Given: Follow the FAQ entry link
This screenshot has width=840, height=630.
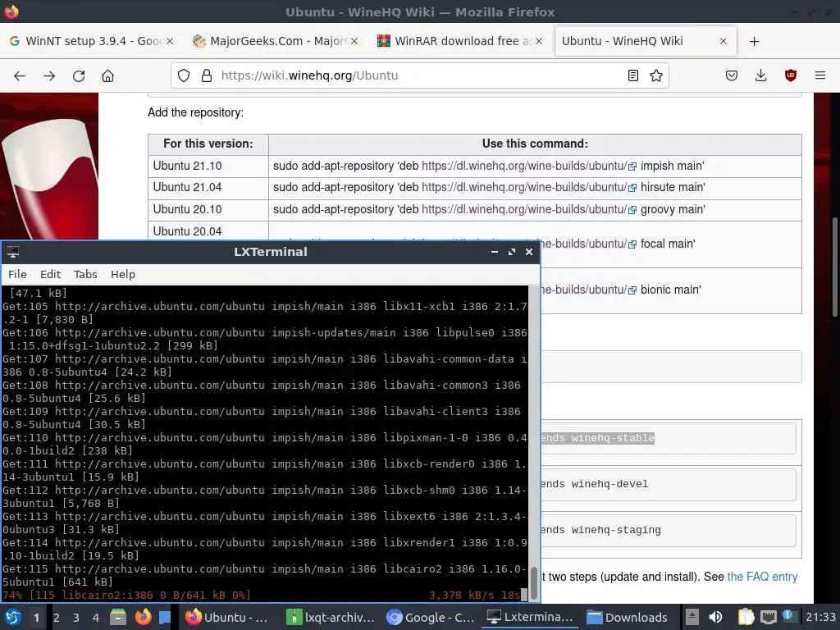Looking at the screenshot, I should pos(762,577).
